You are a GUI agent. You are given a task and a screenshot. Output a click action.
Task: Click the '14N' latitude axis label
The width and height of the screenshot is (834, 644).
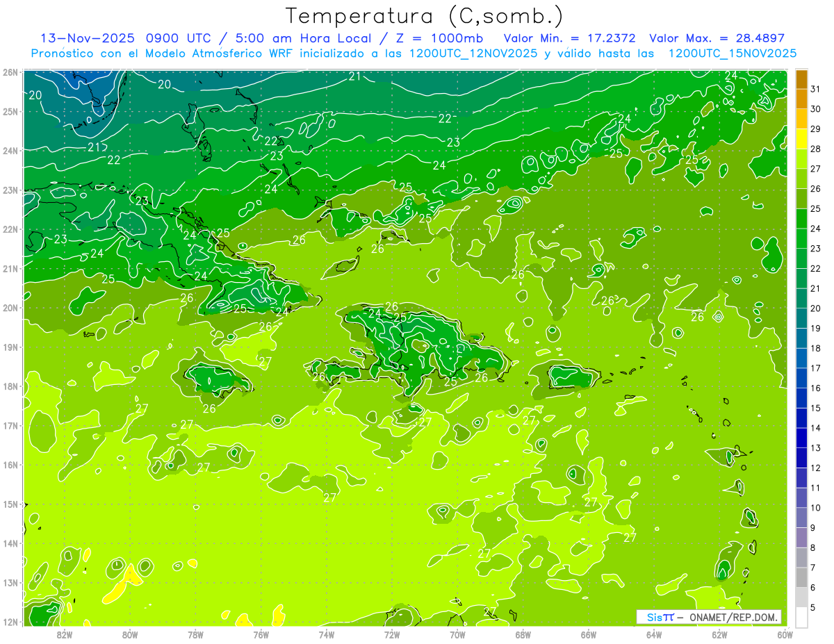(x=10, y=543)
